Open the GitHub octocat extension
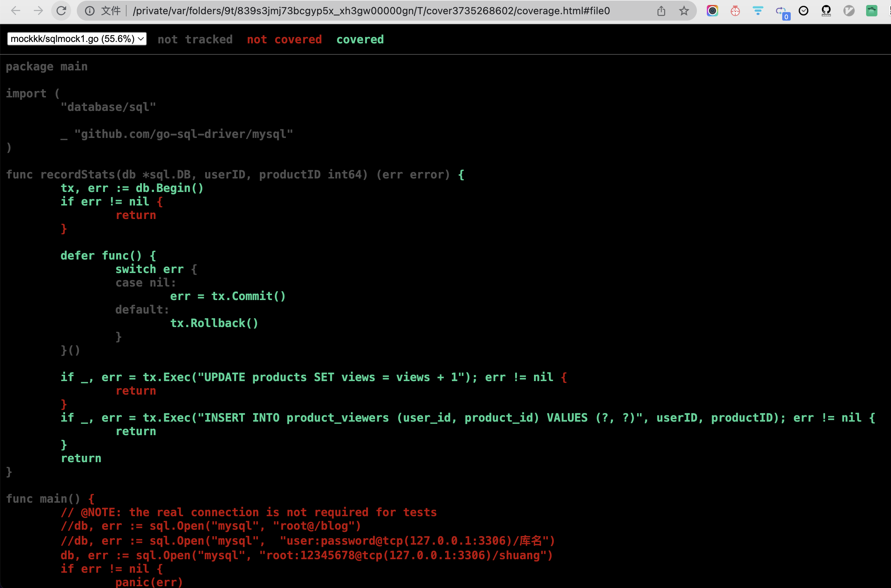 826,11
